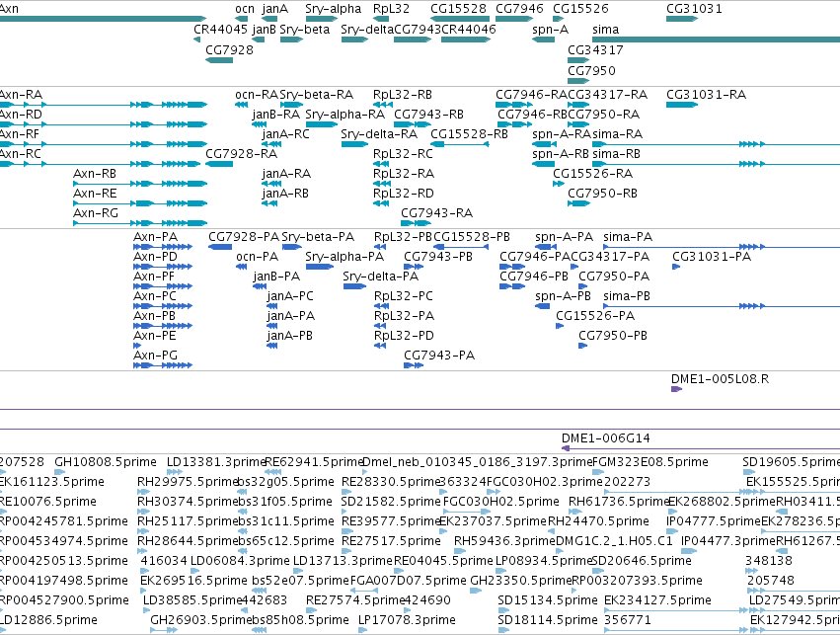Select the Axn gene glyph bar
This screenshot has height=635, width=840.
point(103,19)
